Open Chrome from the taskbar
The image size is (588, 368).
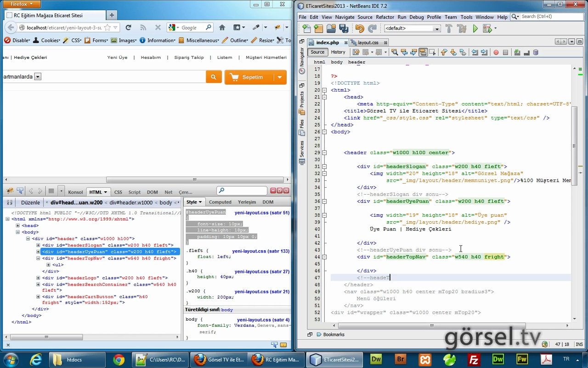[x=119, y=359]
